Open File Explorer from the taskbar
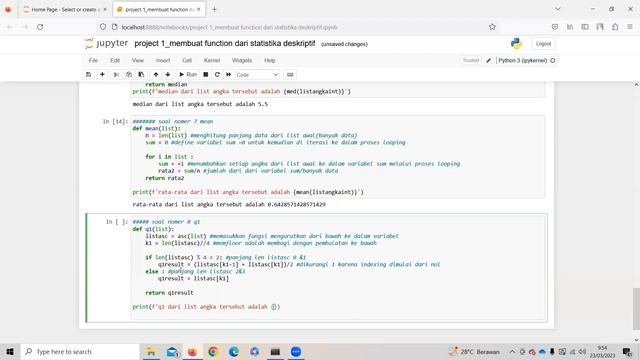The image size is (640, 360). point(151,351)
